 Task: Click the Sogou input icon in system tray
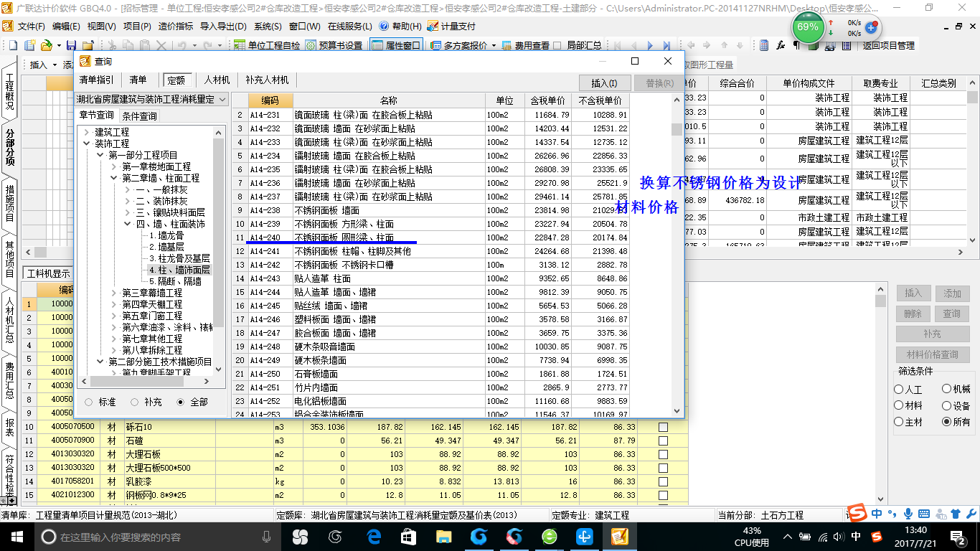click(877, 537)
